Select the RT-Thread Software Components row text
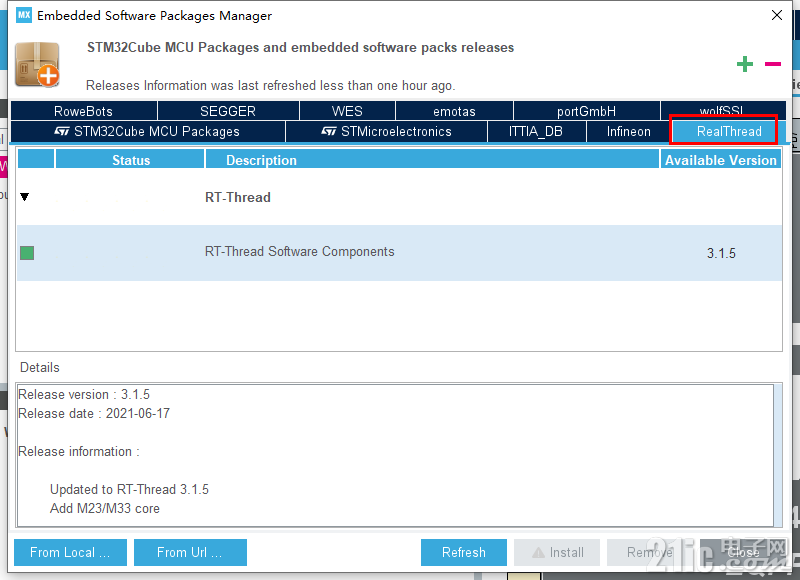 coord(299,251)
